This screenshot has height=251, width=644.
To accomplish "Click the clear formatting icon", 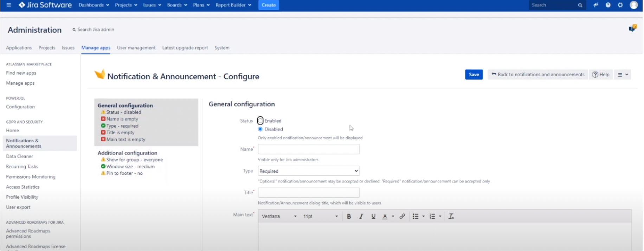I will (451, 217).
